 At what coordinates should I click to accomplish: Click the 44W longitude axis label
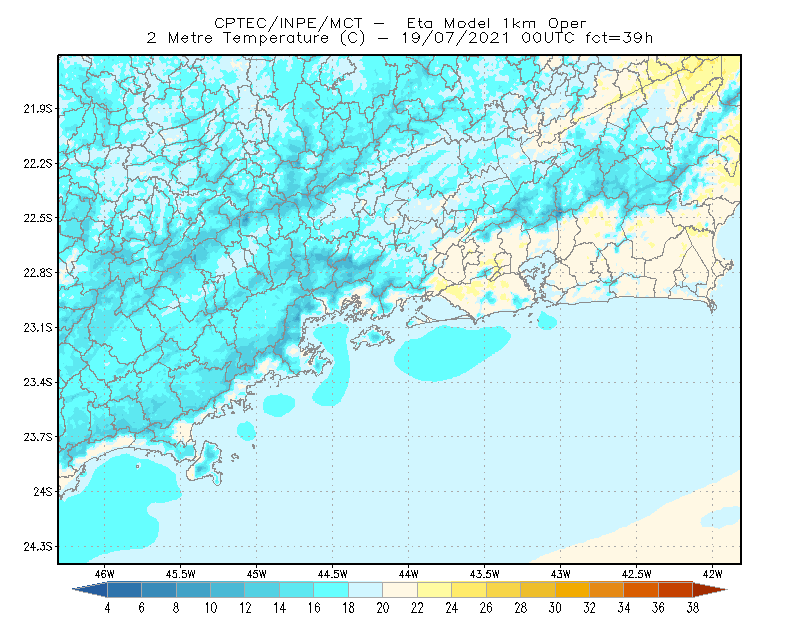[x=409, y=574]
